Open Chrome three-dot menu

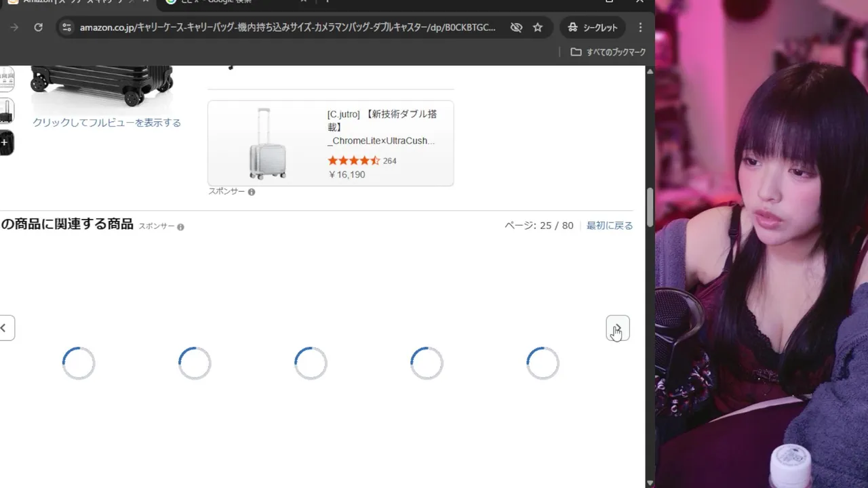[x=640, y=27]
